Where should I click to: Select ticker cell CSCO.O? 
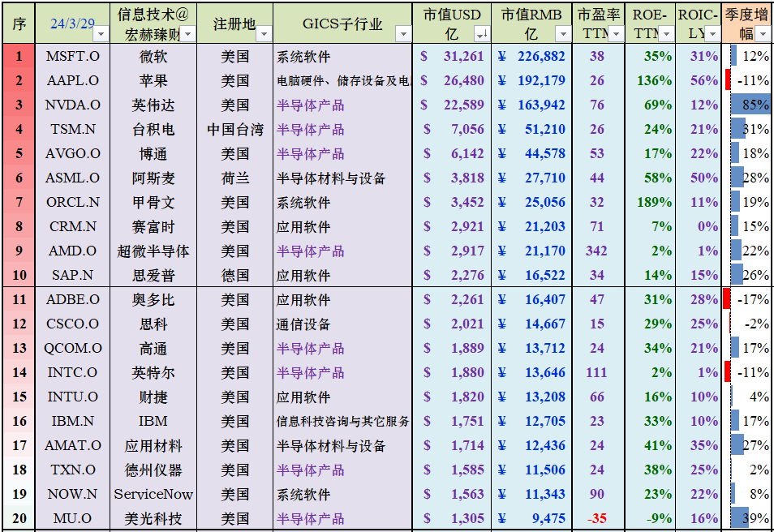pos(72,324)
